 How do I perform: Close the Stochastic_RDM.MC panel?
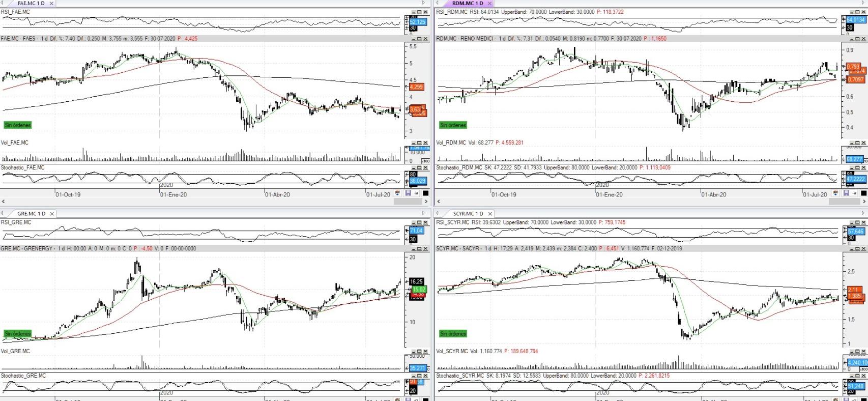(x=864, y=167)
